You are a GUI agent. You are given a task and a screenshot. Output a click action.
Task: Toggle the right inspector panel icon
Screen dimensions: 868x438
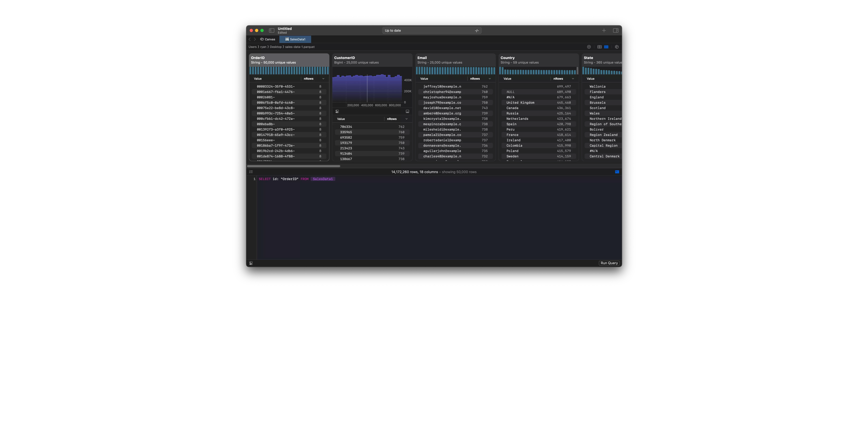point(616,30)
